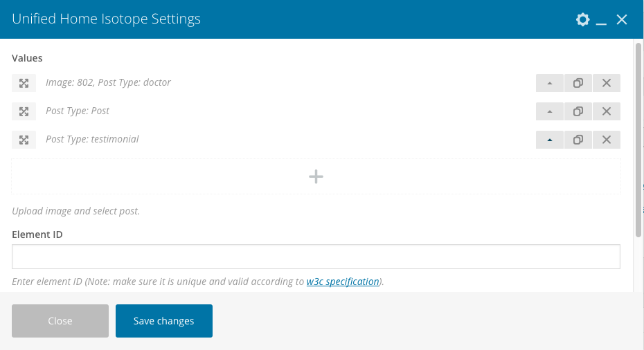Expand the Image: 802 doctor row
The image size is (644, 350).
pos(550,83)
